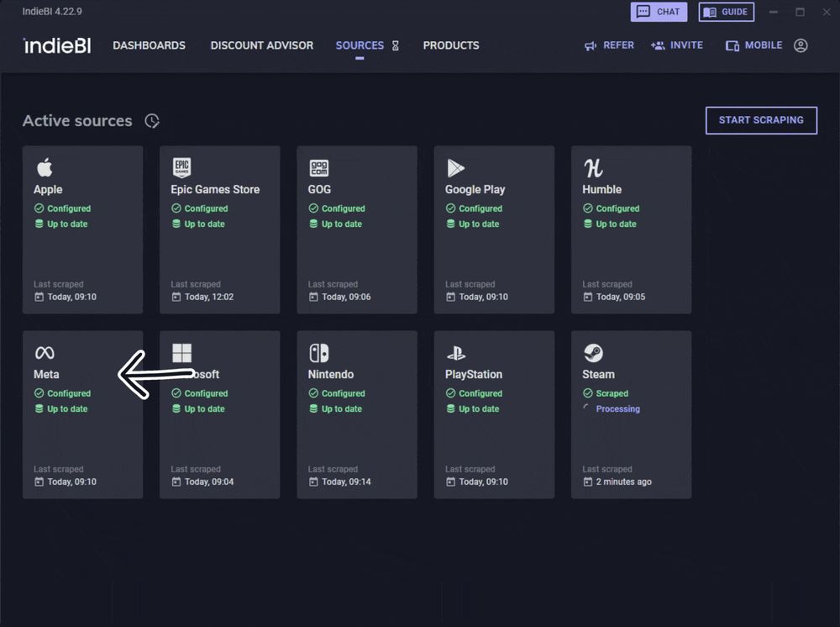
Task: Click the Meta infinity logo icon
Action: [45, 353]
